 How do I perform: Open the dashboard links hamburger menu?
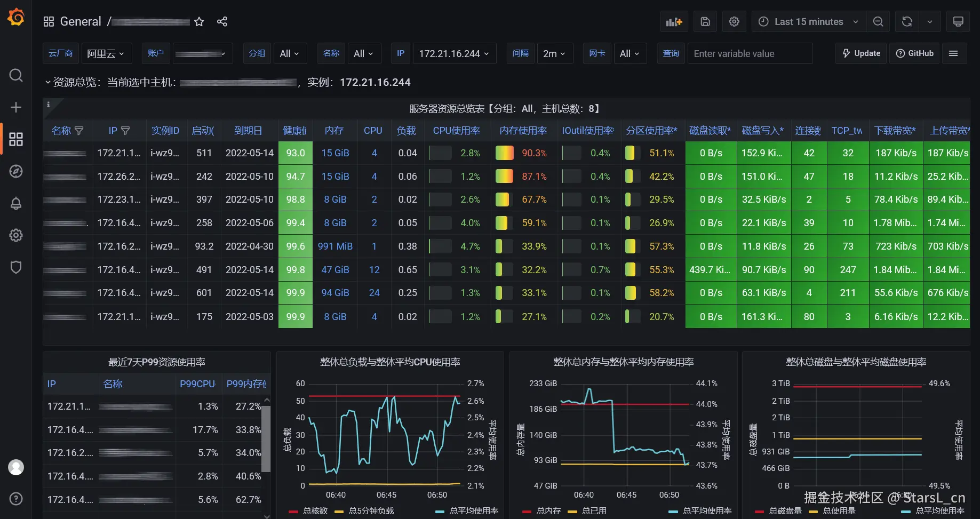[x=953, y=53]
